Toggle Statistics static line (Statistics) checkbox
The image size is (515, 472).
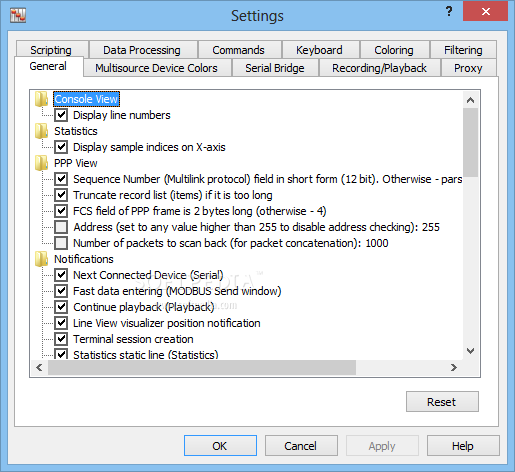[x=61, y=354]
